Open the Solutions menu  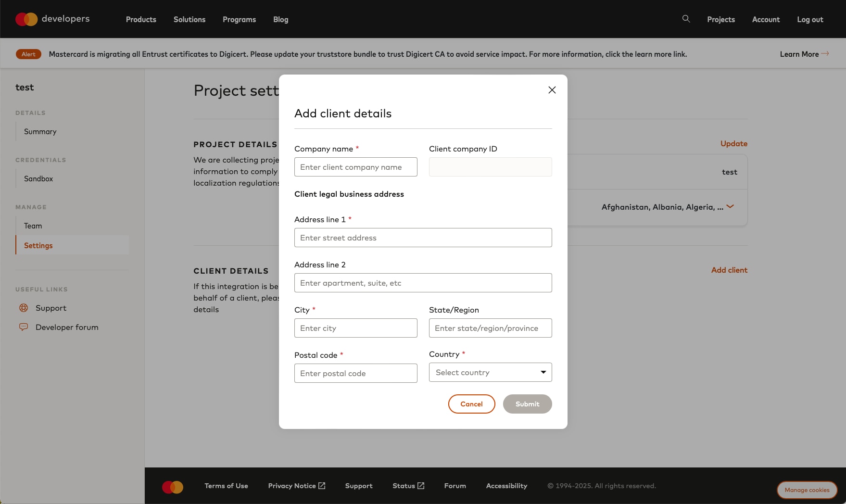[x=189, y=19]
